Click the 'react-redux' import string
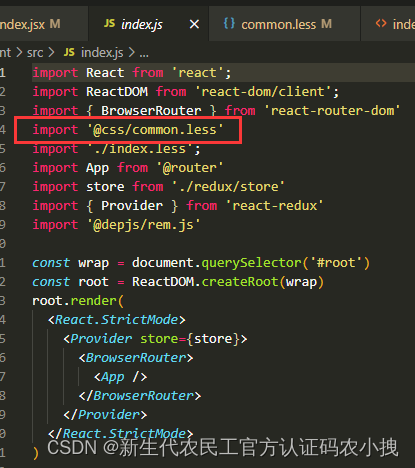 (274, 206)
